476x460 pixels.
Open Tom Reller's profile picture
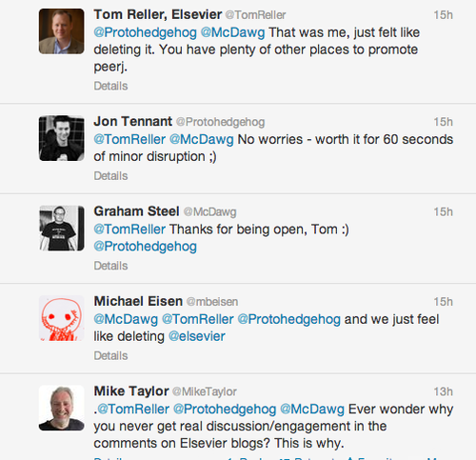[62, 31]
